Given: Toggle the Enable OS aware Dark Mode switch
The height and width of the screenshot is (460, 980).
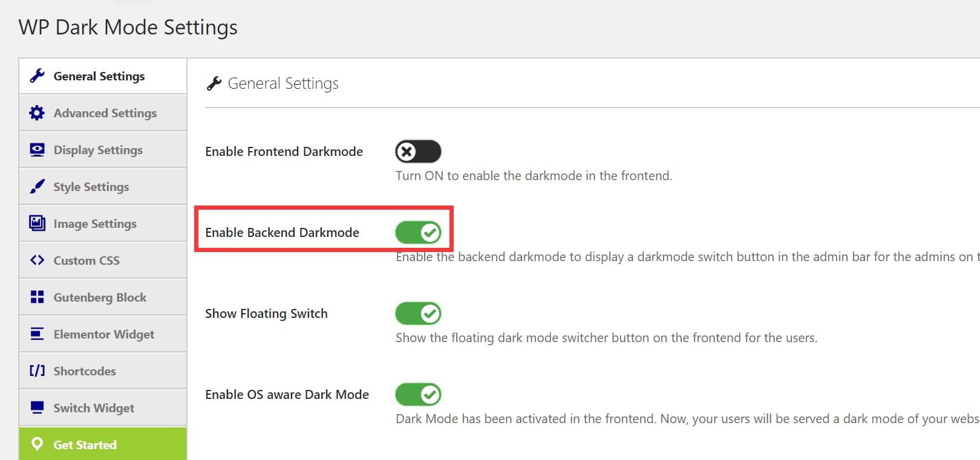Looking at the screenshot, I should pos(418,395).
